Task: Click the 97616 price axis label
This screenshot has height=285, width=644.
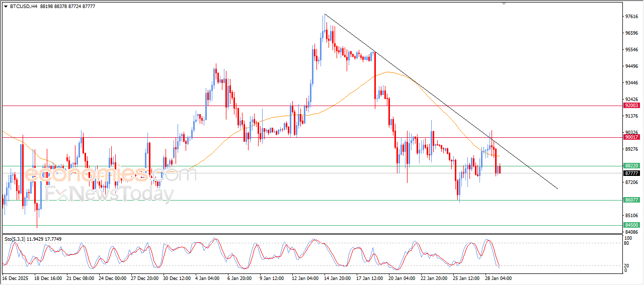Action: point(631,17)
